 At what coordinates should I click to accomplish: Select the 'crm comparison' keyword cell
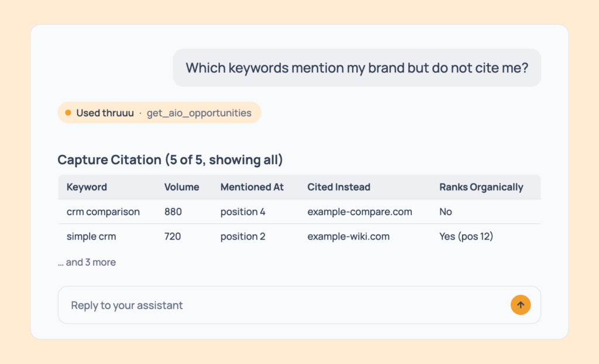point(103,212)
